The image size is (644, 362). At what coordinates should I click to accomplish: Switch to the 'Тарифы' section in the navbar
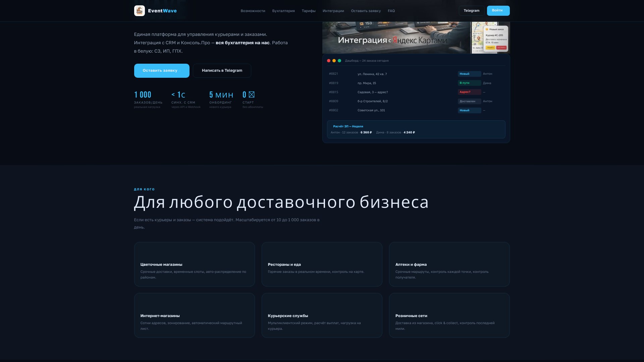pos(308,11)
